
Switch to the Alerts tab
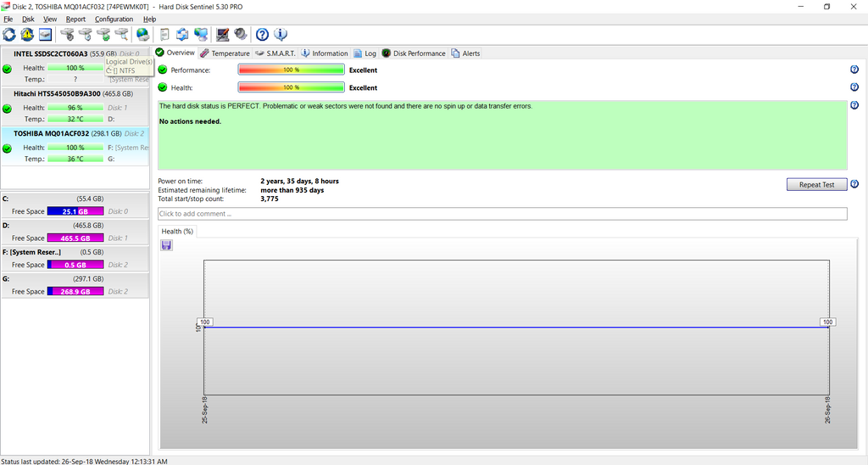pyautogui.click(x=465, y=53)
